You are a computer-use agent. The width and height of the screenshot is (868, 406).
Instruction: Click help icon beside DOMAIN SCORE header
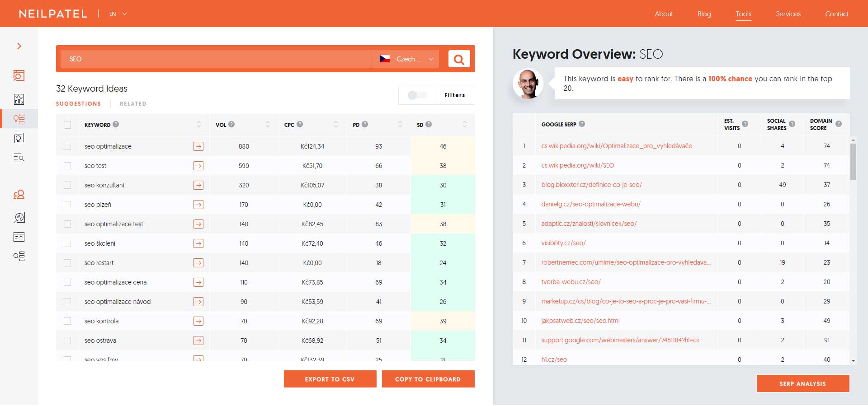pos(839,124)
